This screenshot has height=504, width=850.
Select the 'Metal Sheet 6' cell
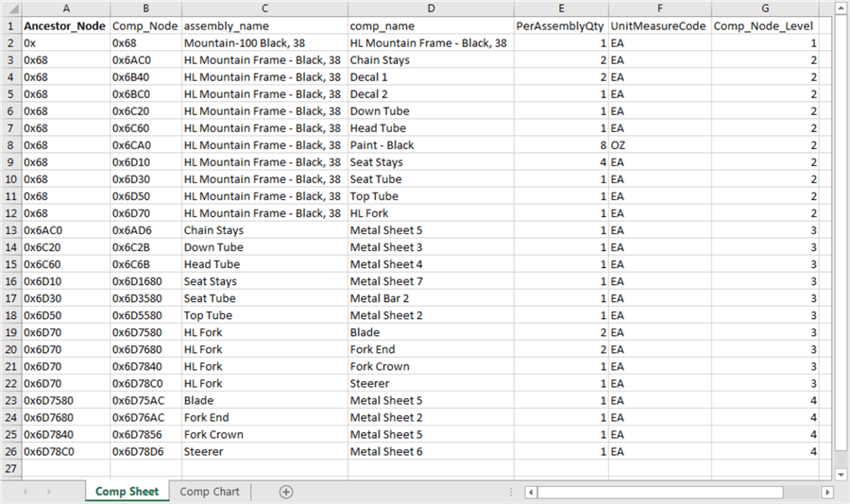click(x=431, y=451)
